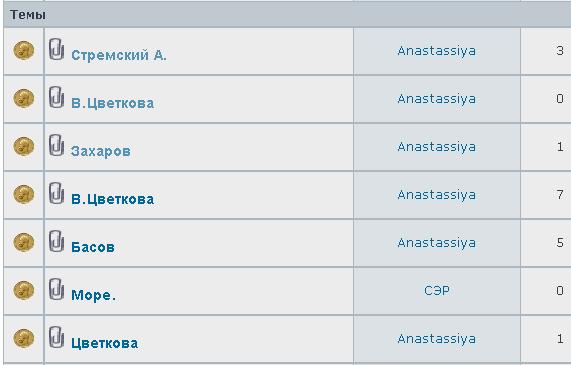Open Anastassiya profile in Басов row
The width and height of the screenshot is (571, 365).
pyautogui.click(x=437, y=243)
